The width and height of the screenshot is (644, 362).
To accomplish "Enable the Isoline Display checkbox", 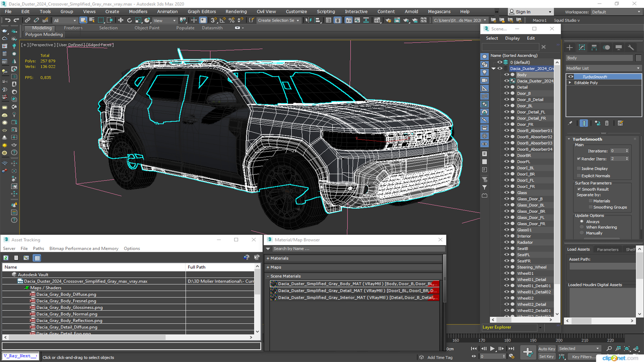I will tap(579, 169).
